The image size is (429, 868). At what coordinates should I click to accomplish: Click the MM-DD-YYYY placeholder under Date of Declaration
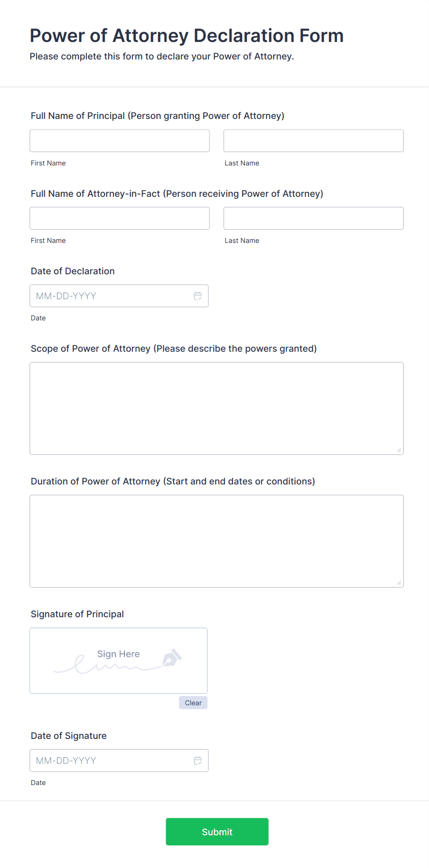click(x=66, y=296)
